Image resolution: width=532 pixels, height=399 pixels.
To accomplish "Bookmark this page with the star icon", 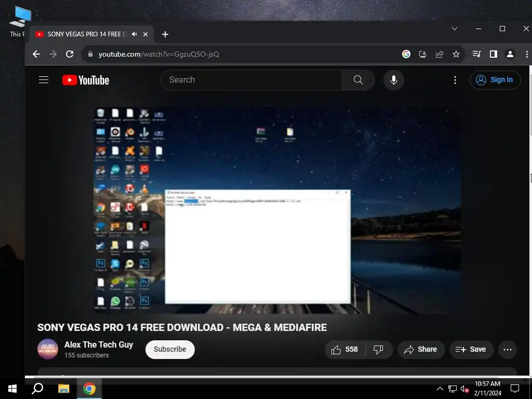I will (456, 54).
